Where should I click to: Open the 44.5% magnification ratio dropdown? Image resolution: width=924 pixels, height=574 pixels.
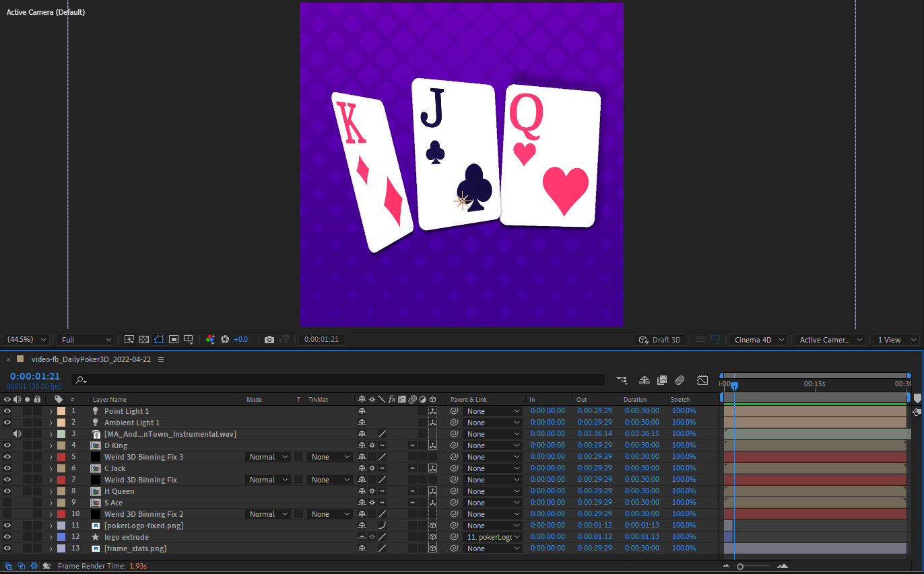point(26,339)
